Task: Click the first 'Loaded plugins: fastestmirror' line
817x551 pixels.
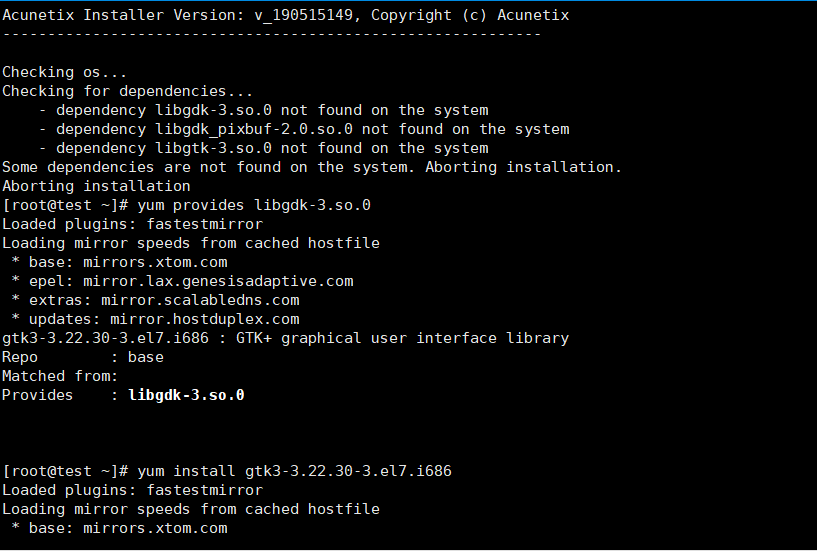Action: click(x=132, y=224)
